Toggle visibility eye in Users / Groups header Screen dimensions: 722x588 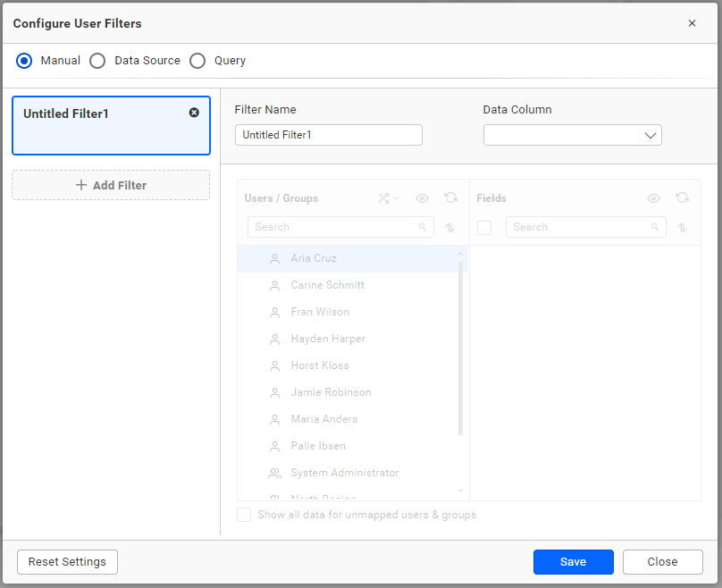422,197
